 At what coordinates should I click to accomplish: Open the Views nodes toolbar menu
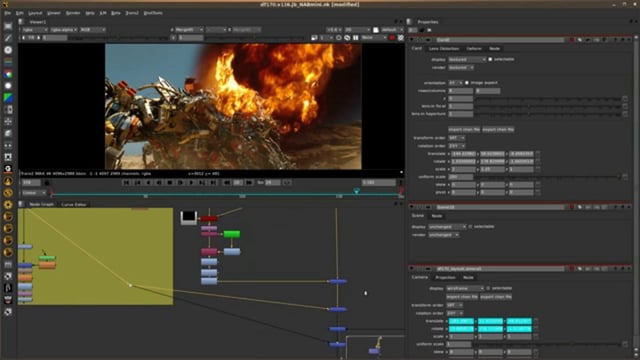[x=8, y=145]
